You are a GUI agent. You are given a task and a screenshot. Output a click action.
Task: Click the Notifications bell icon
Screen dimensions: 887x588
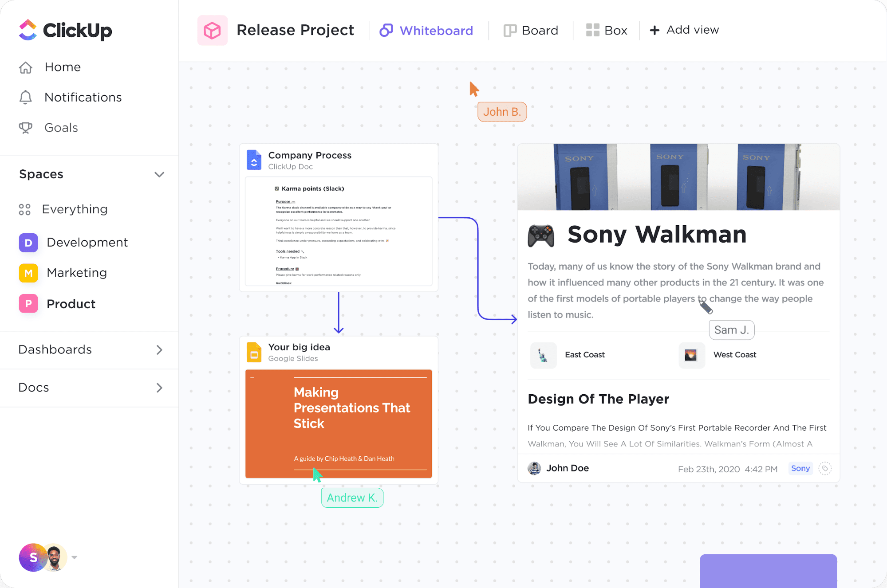click(26, 97)
